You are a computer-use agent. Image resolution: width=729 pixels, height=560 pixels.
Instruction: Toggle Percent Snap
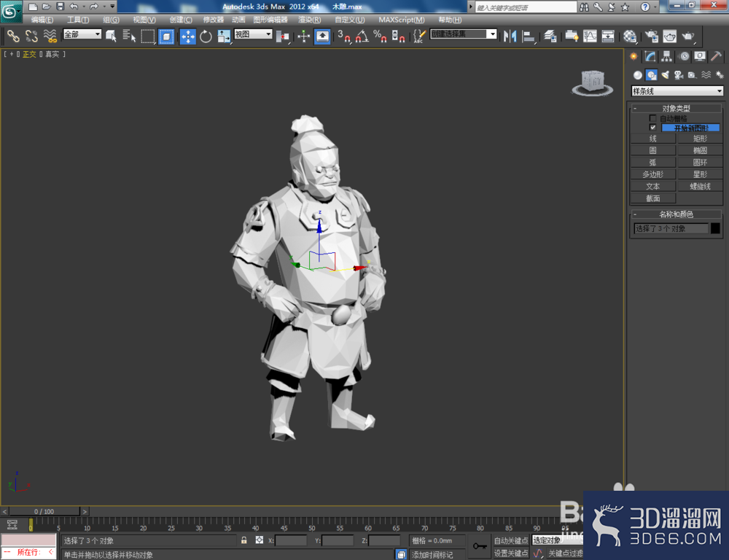(380, 36)
